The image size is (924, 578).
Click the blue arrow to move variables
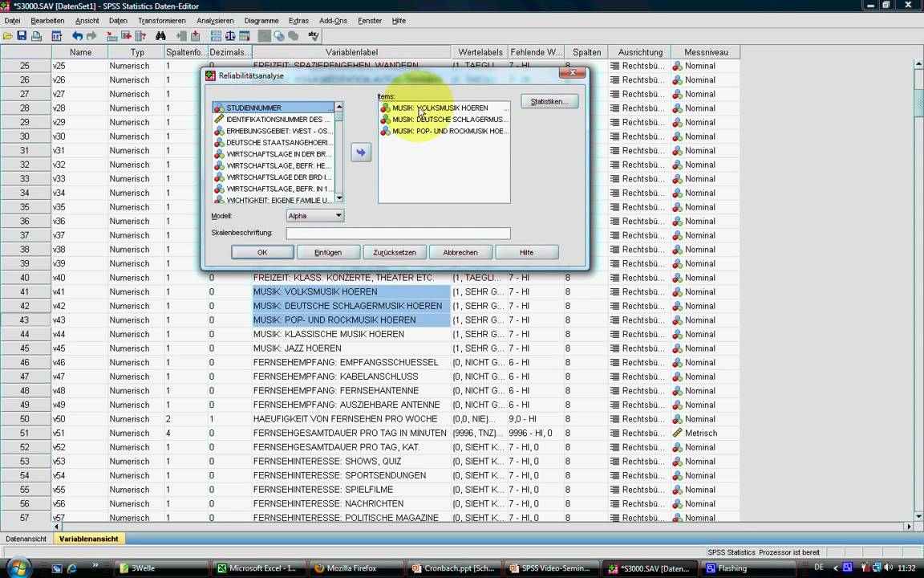[x=361, y=153]
